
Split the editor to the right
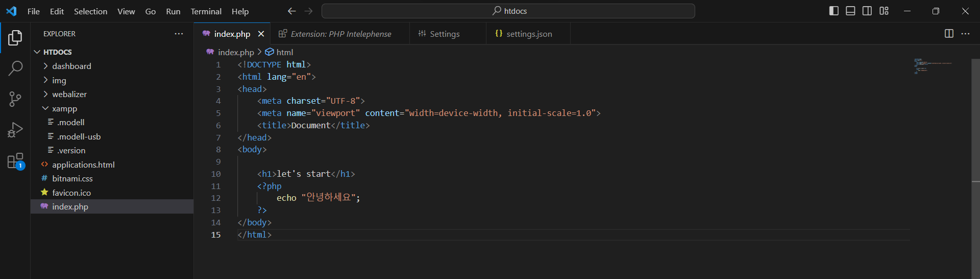(949, 34)
